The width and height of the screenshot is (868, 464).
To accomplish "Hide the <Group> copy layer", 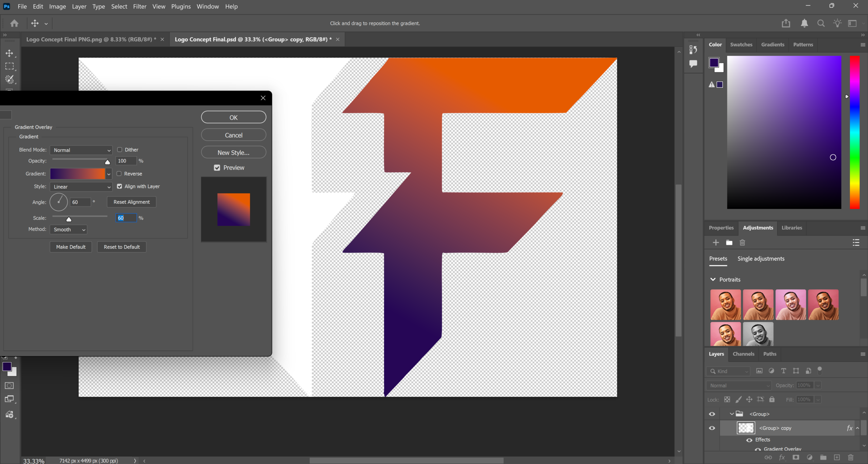I will (x=712, y=428).
